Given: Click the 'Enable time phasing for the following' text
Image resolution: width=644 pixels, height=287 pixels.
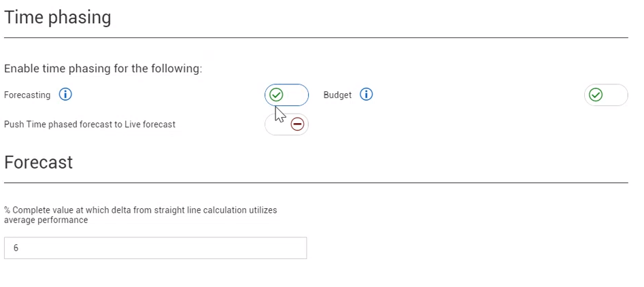Looking at the screenshot, I should click(x=103, y=69).
